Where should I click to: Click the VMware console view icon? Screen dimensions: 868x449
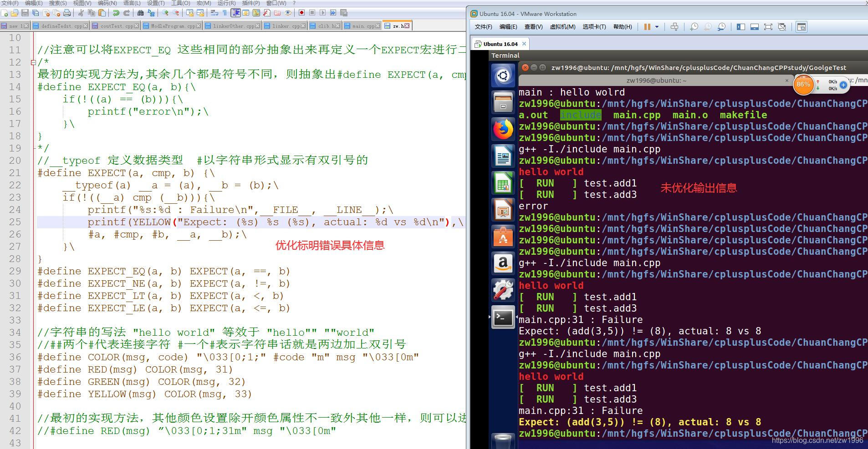801,27
